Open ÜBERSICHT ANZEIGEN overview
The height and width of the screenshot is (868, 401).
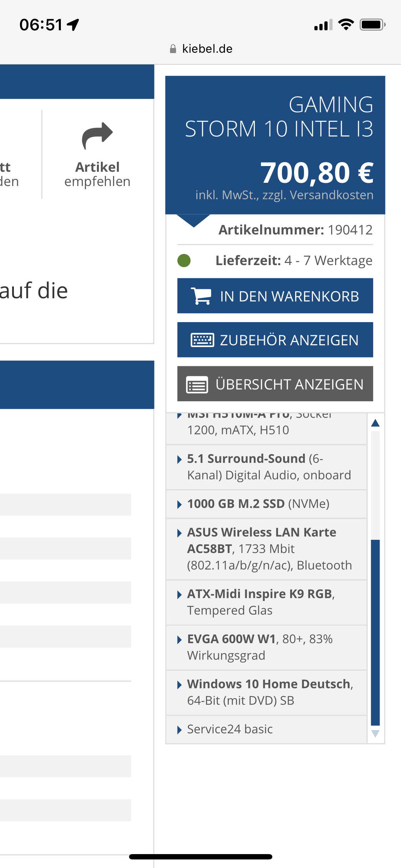click(x=275, y=384)
